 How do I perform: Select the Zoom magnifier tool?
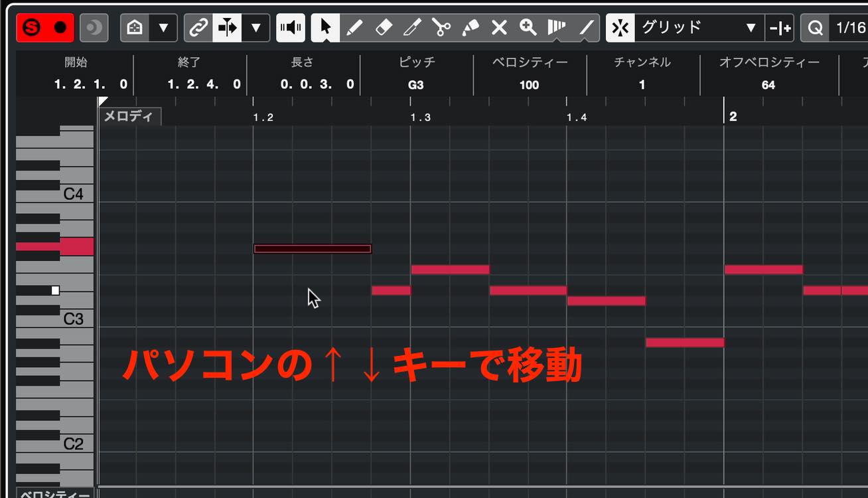point(528,28)
